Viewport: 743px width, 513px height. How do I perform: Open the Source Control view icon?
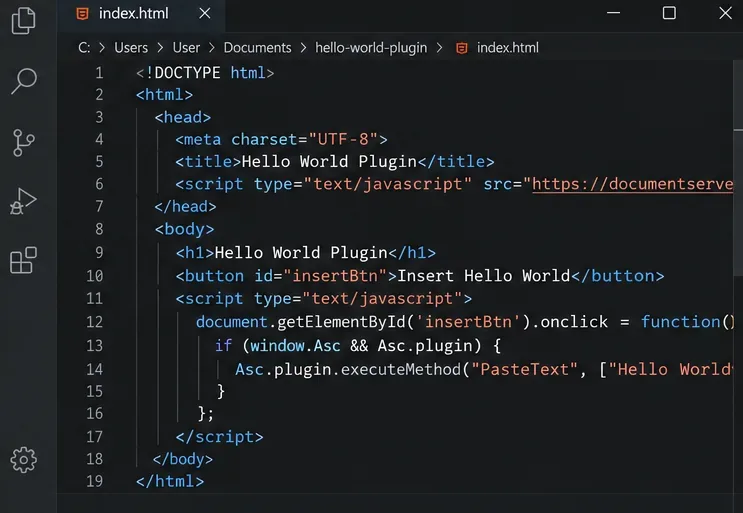[24, 143]
